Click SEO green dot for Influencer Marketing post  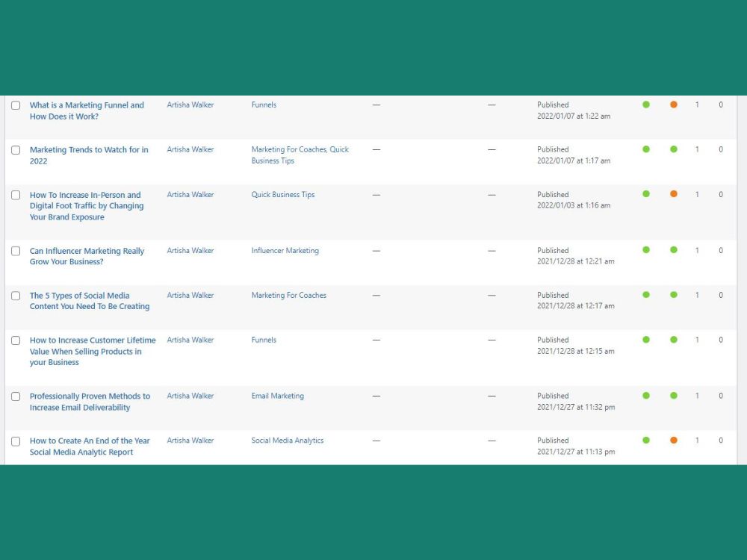(x=646, y=249)
